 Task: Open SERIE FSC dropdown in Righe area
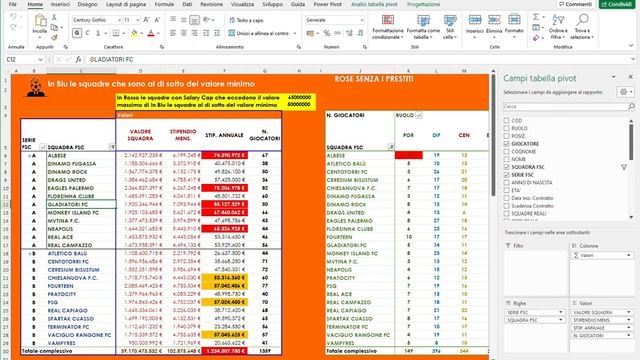[560, 312]
